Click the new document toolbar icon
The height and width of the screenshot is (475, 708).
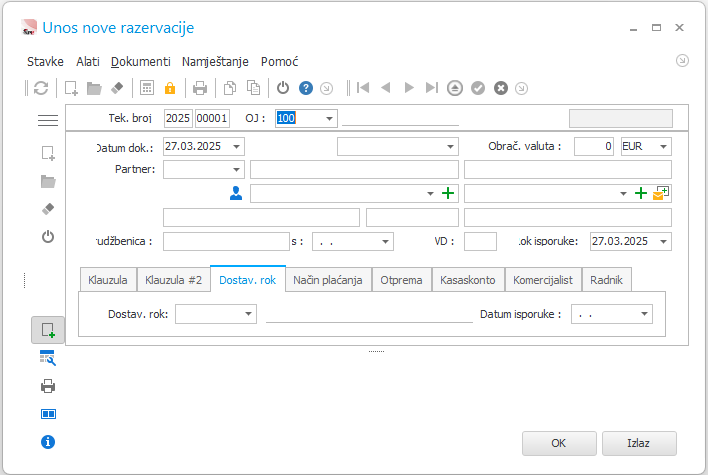click(71, 88)
